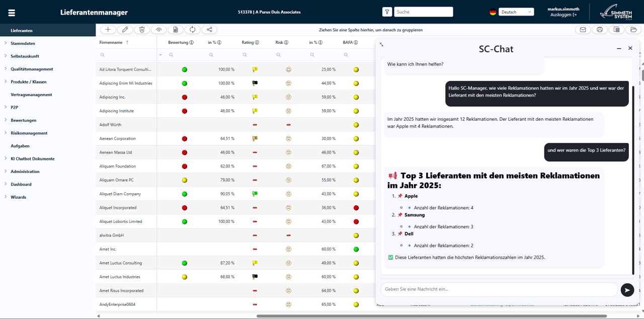Click the add supplier plus icon
The height and width of the screenshot is (319, 644).
(x=108, y=30)
